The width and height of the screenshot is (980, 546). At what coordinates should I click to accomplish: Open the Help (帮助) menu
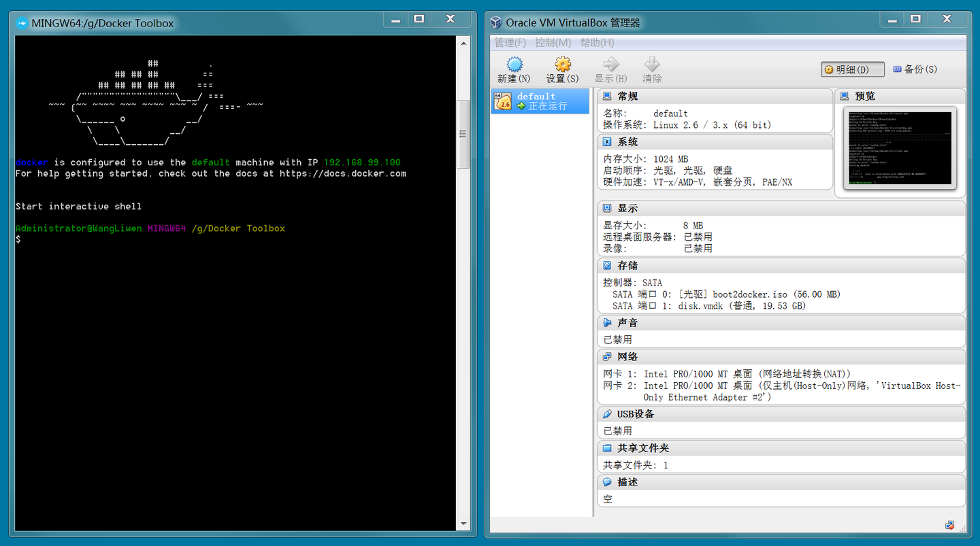597,43
